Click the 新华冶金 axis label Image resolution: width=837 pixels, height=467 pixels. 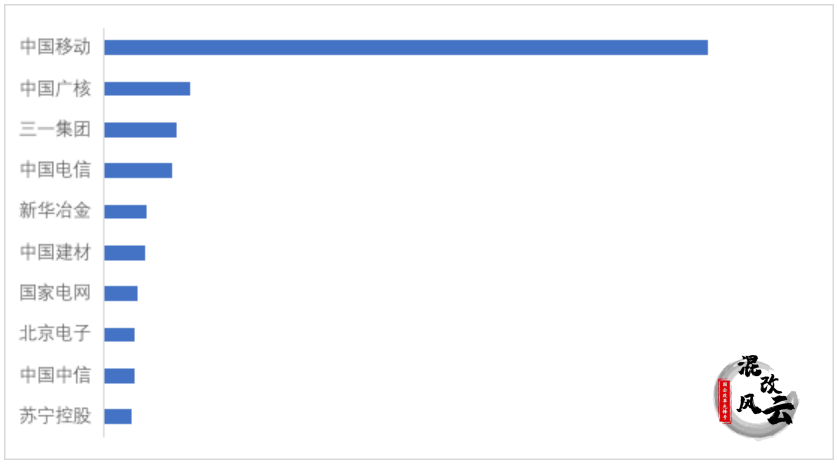point(56,211)
